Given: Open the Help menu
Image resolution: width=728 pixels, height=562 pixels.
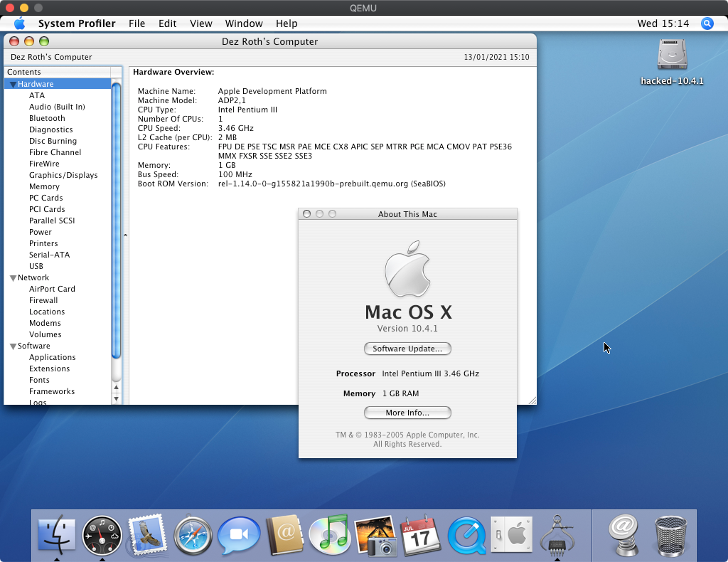Looking at the screenshot, I should 287,23.
